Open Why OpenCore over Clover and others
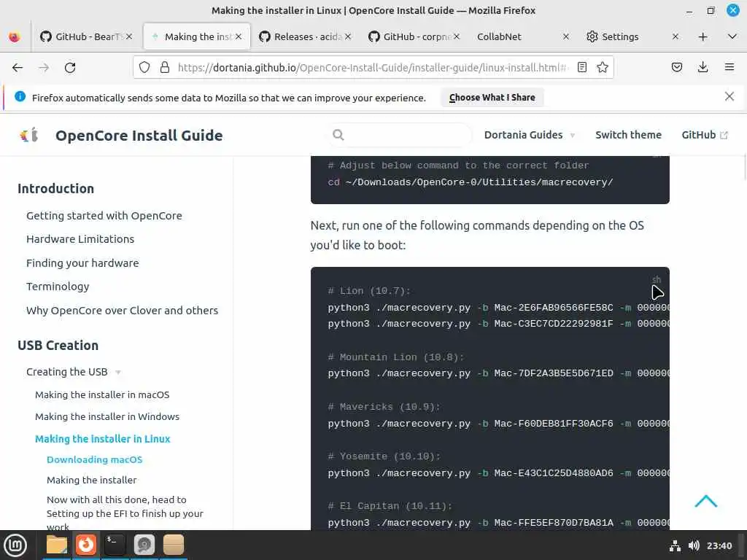Image resolution: width=747 pixels, height=560 pixels. click(122, 311)
